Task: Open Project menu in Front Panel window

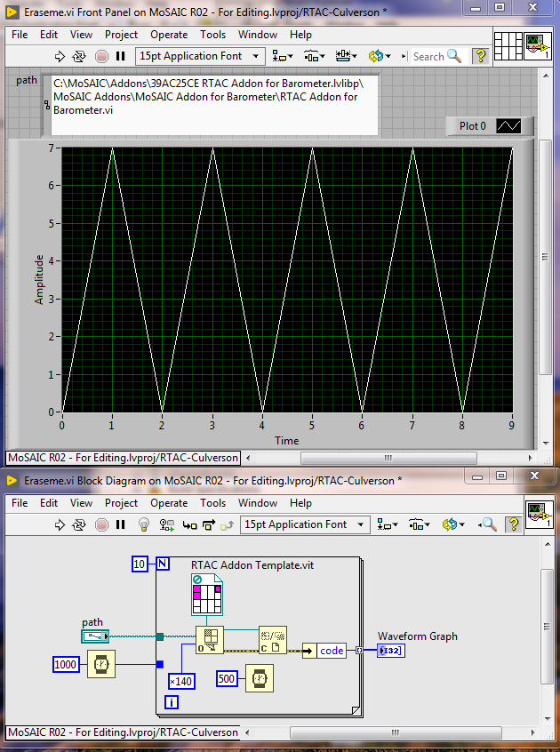Action: (121, 35)
